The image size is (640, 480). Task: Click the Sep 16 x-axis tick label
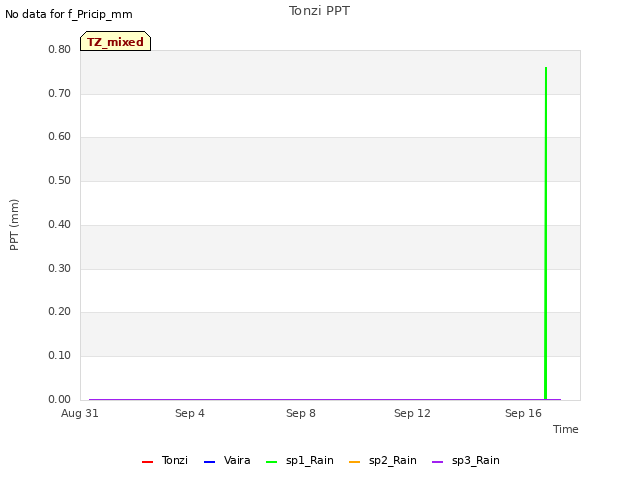tap(523, 413)
